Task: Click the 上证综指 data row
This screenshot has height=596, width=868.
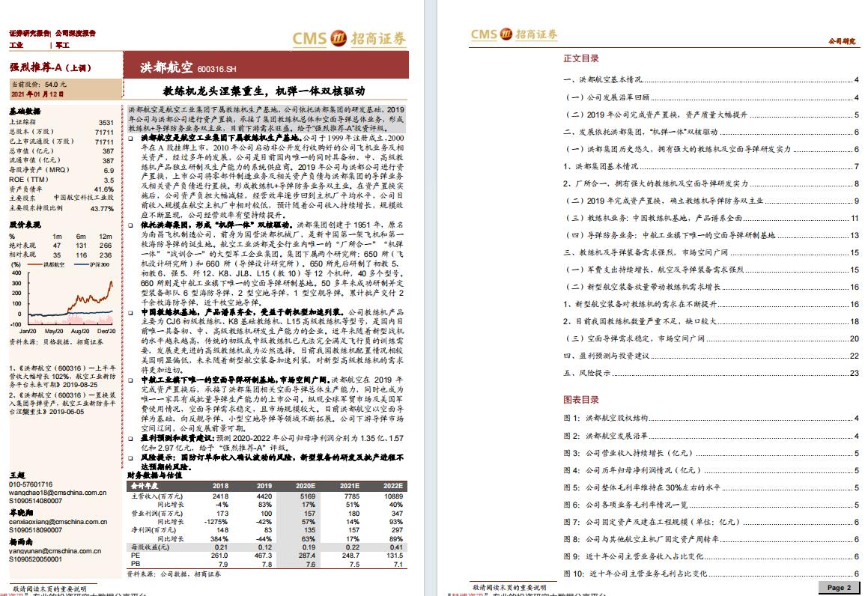Action: (x=61, y=122)
